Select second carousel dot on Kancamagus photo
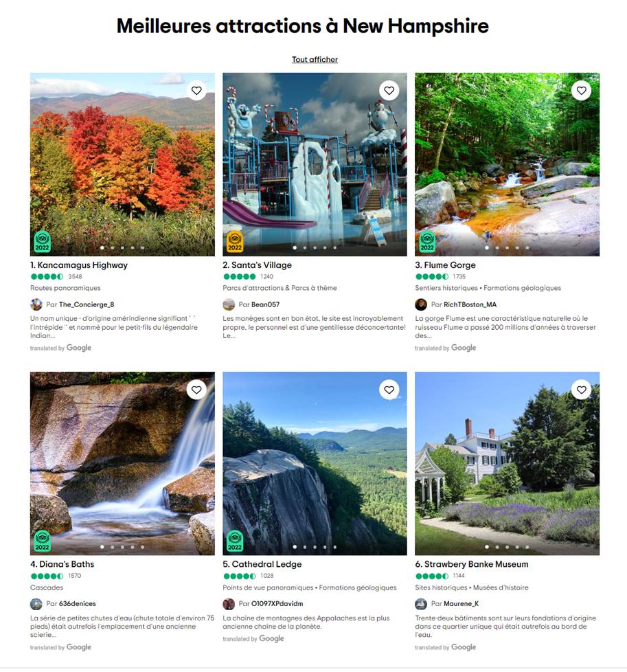This screenshot has width=627, height=672. (112, 248)
